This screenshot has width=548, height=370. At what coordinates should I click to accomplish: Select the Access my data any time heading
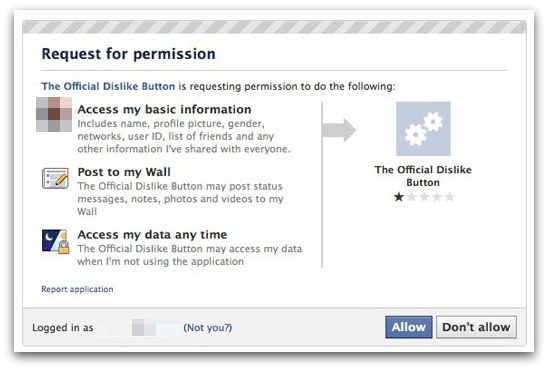point(152,234)
